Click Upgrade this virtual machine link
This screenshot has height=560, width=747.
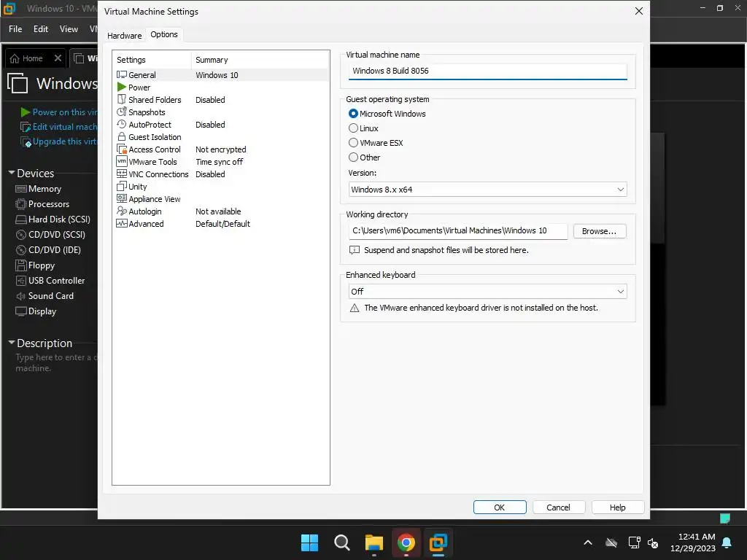(x=64, y=141)
